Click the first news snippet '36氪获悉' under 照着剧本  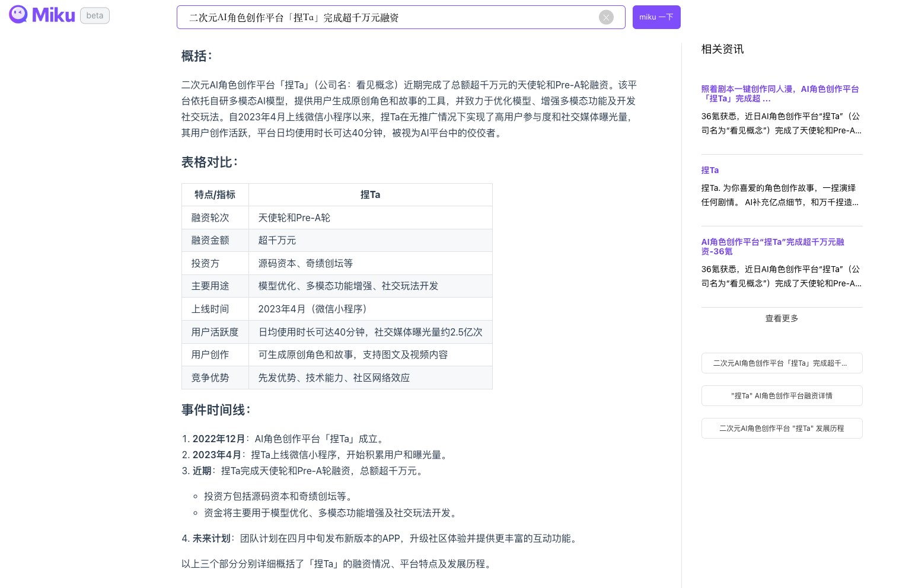782,123
